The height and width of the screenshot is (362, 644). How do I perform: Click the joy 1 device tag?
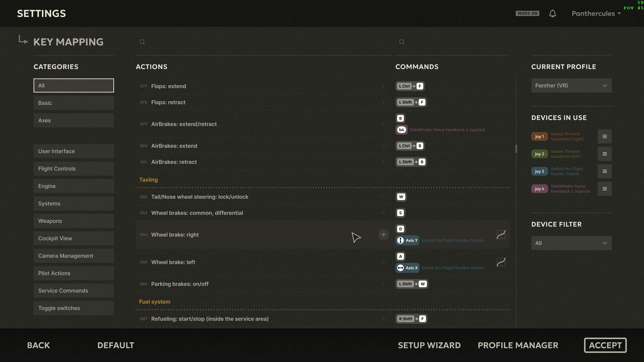[x=539, y=136]
